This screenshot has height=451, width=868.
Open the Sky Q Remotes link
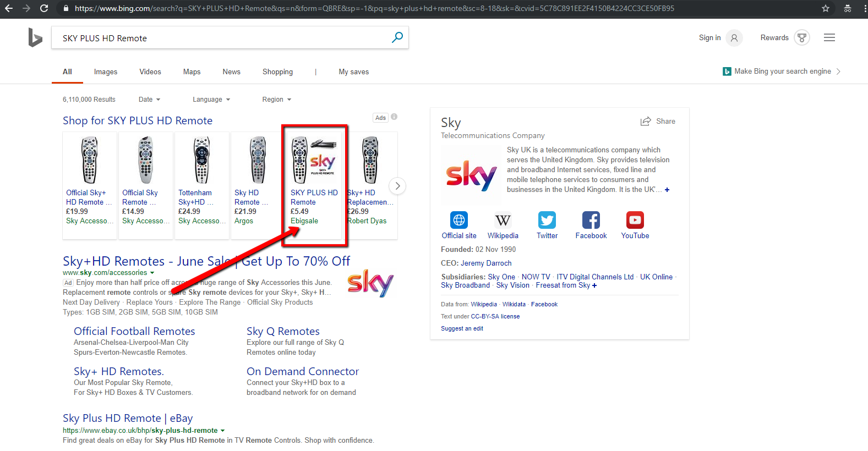(283, 331)
